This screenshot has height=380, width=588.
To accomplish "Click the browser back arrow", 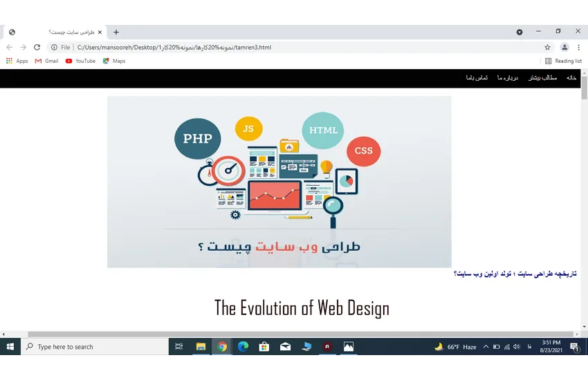I will pyautogui.click(x=10, y=48).
